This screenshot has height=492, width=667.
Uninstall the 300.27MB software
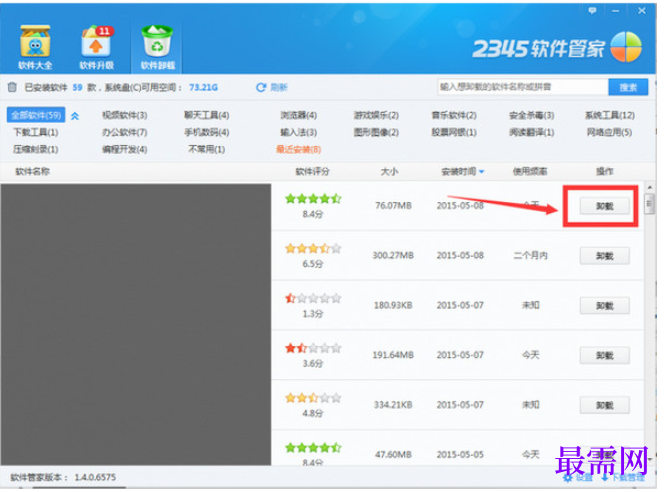click(604, 256)
